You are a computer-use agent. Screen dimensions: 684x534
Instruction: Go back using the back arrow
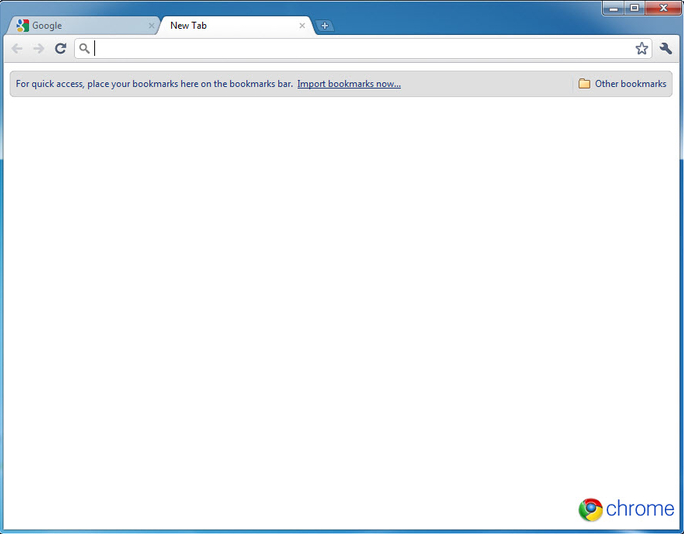point(17,48)
